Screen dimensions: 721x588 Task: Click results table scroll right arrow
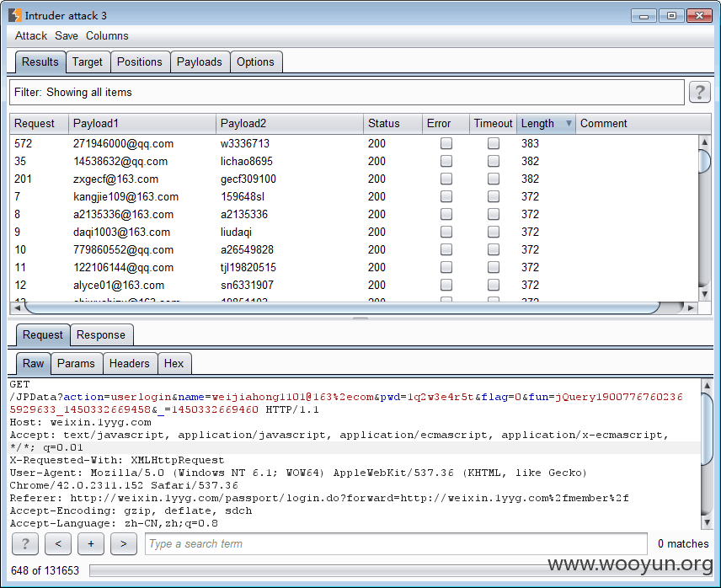[692, 307]
